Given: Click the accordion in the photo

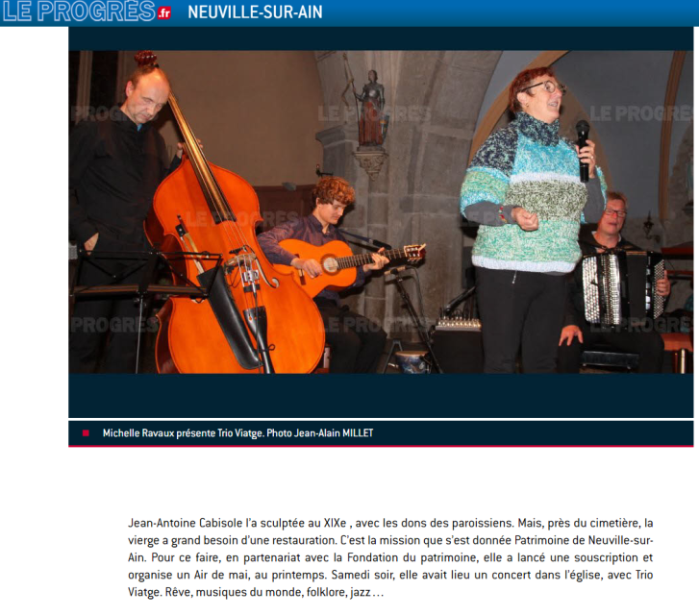Looking at the screenshot, I should click(623, 287).
